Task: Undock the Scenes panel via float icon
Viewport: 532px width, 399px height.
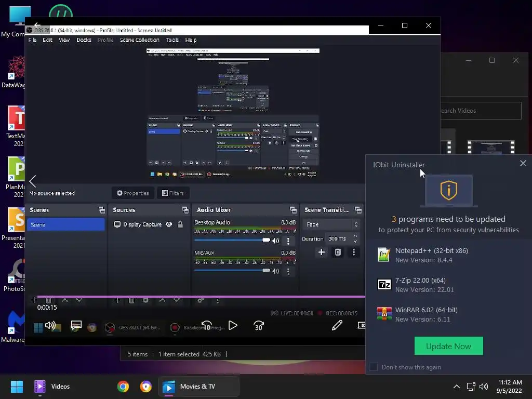Action: click(x=101, y=210)
